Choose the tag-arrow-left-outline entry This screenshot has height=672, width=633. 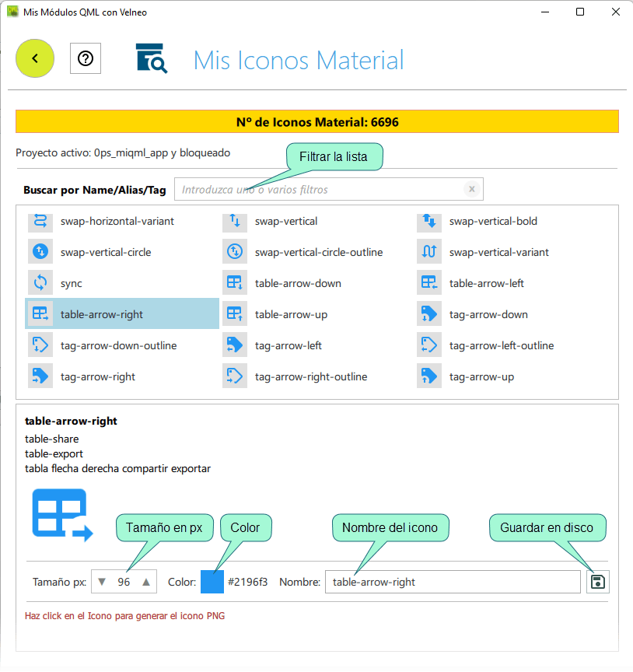coord(501,345)
